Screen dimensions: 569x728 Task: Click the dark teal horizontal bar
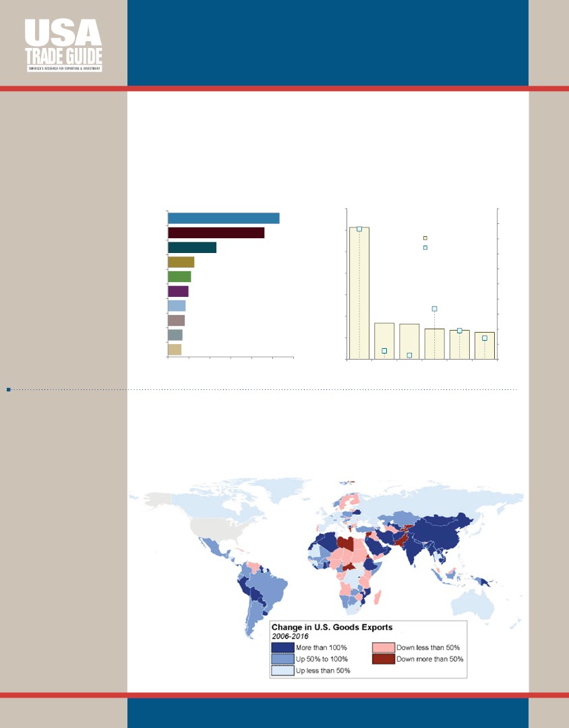point(192,248)
